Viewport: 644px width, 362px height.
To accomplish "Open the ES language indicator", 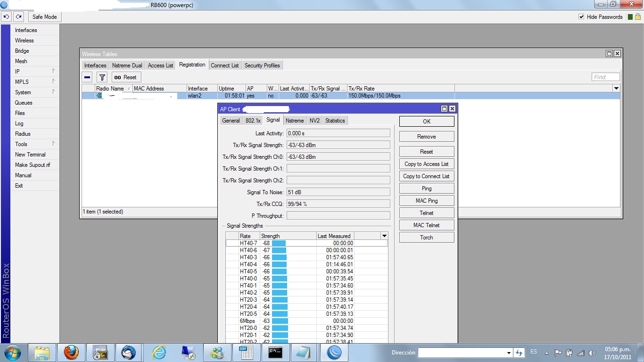I will pyautogui.click(x=534, y=352).
